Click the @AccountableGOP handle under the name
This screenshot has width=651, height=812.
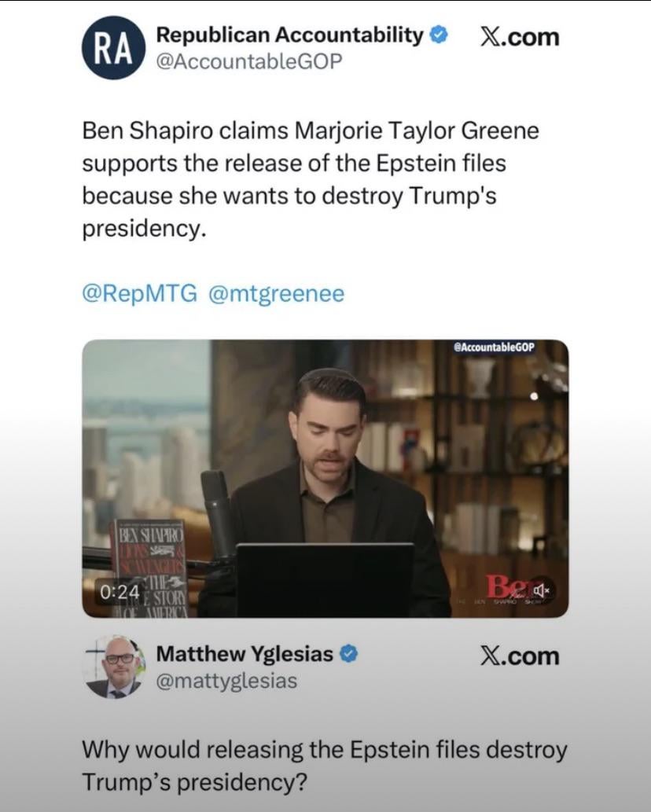click(249, 61)
